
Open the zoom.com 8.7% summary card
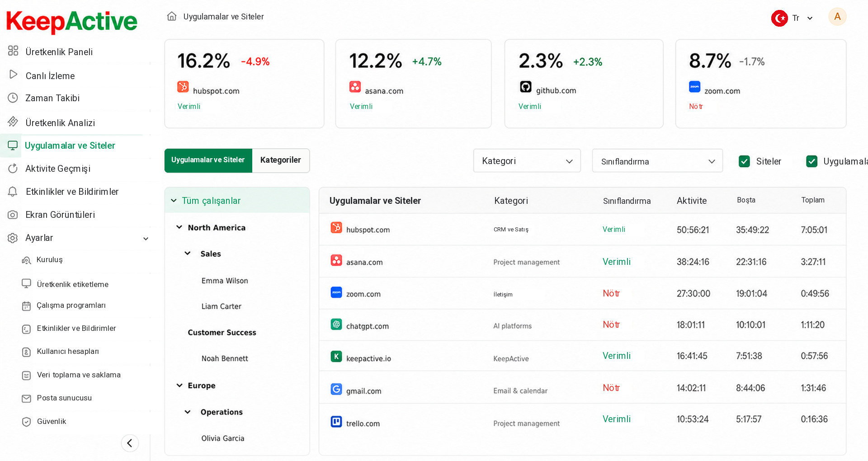pyautogui.click(x=761, y=84)
